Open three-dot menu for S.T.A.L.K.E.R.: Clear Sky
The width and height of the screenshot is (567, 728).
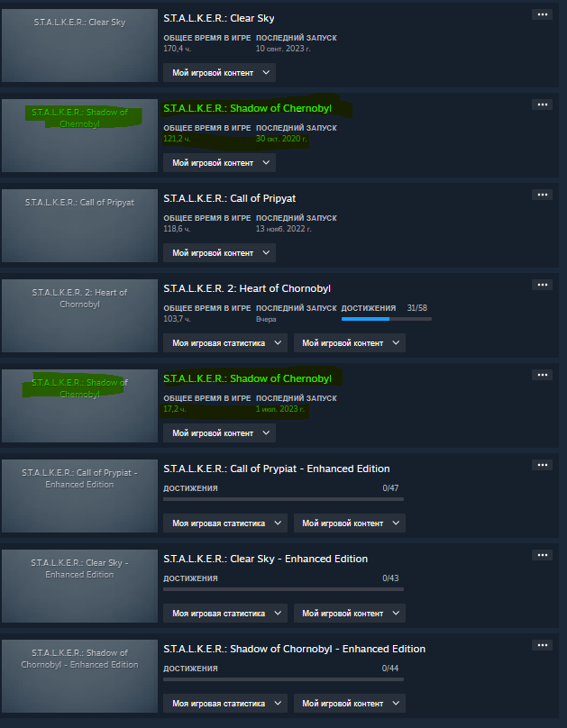(x=542, y=14)
